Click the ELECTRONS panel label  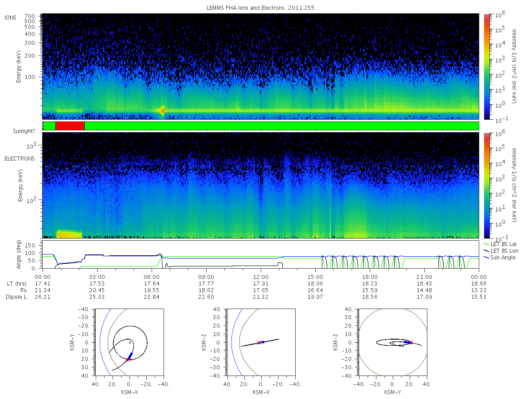(19, 159)
